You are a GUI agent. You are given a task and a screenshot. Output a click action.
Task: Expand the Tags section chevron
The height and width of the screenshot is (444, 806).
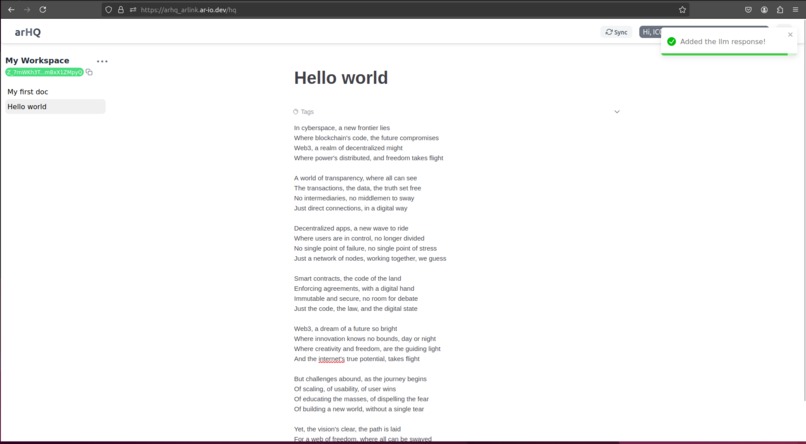617,112
